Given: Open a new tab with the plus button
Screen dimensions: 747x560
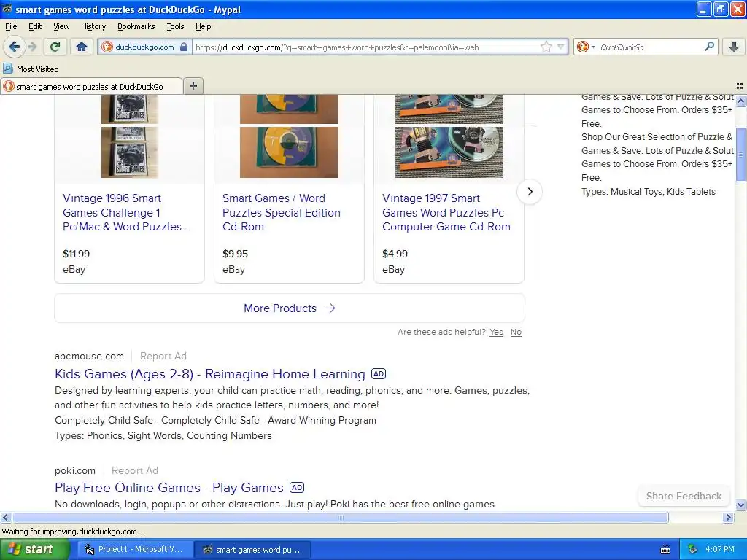Looking at the screenshot, I should (193, 86).
